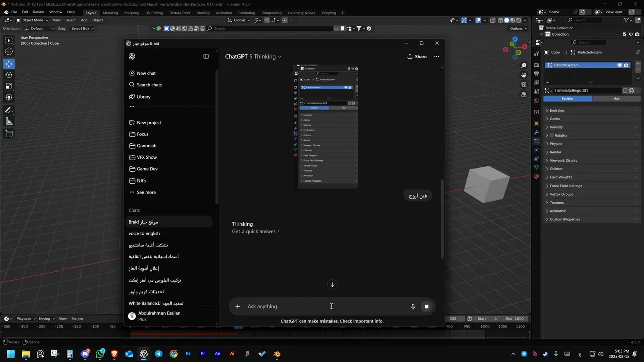The width and height of the screenshot is (644, 362).
Task: Select the Transform tool in Blender toolbar
Action: [9, 97]
